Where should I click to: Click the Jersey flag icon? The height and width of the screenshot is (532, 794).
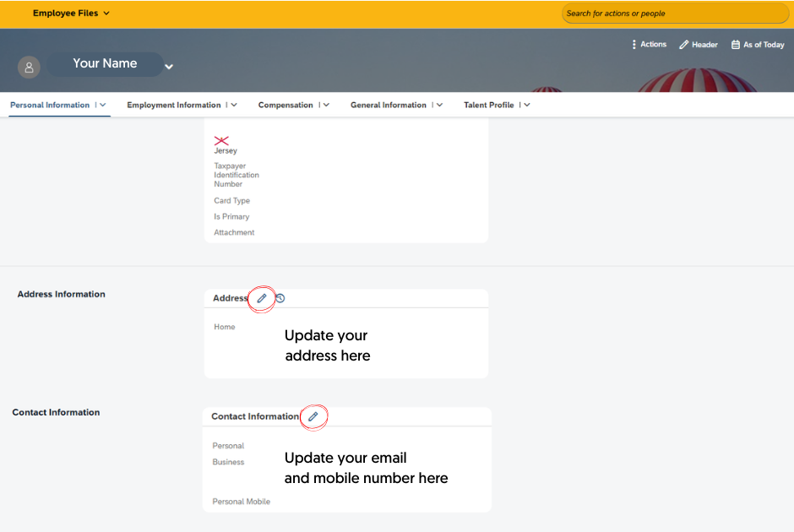click(x=221, y=140)
